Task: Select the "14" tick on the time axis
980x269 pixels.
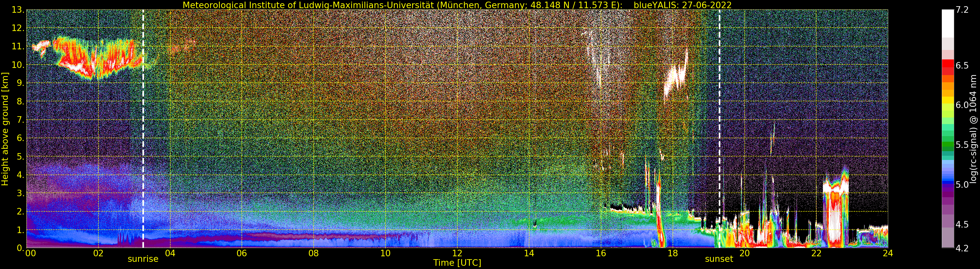Action: pyautogui.click(x=529, y=253)
